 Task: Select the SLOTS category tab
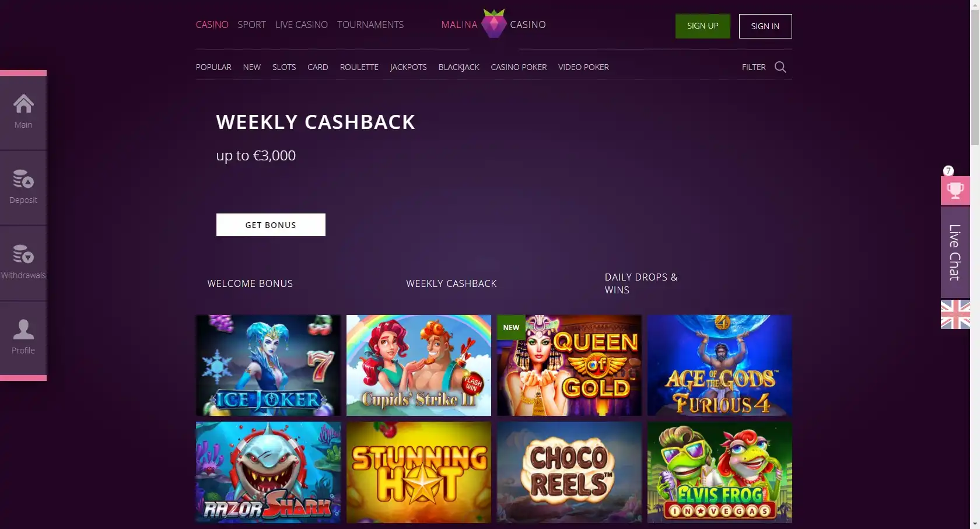[284, 67]
